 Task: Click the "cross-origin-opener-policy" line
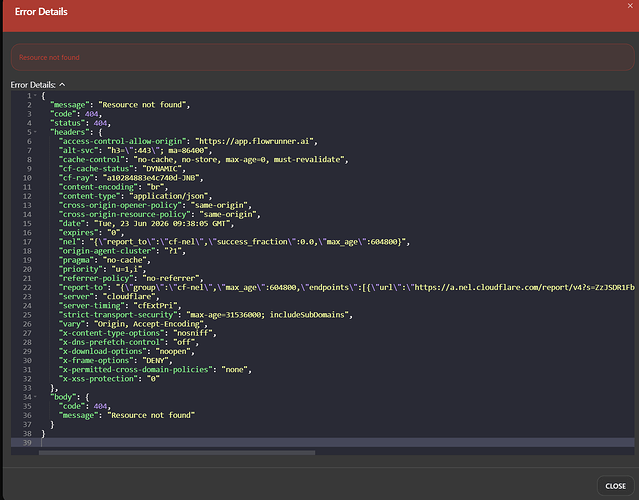point(155,205)
